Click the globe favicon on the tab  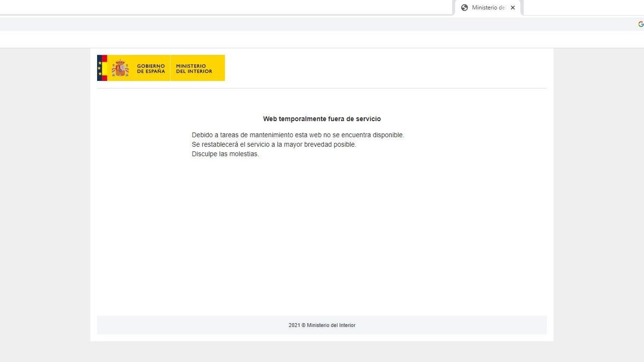coord(464,8)
